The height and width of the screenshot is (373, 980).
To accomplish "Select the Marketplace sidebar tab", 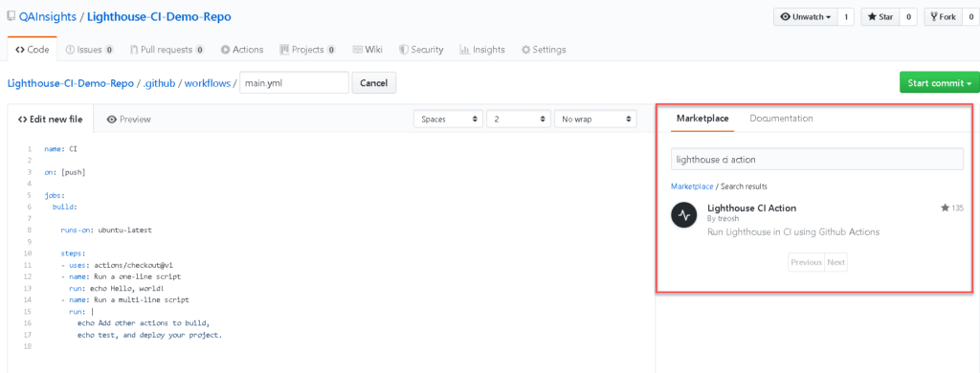I will pos(702,118).
